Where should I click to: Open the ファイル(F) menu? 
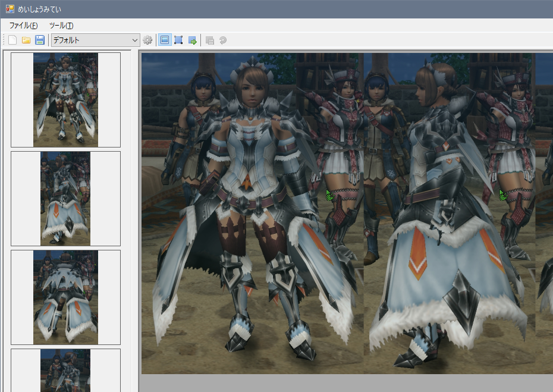point(23,26)
